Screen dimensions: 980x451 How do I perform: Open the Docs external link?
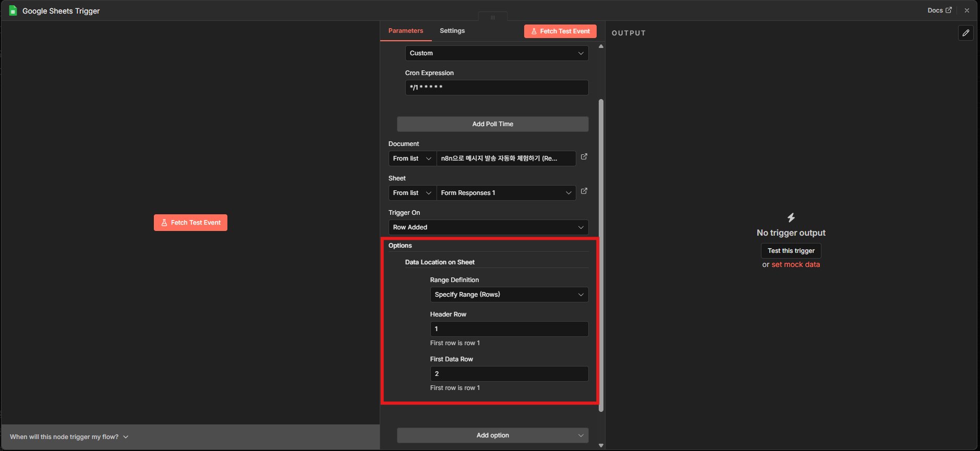point(939,10)
